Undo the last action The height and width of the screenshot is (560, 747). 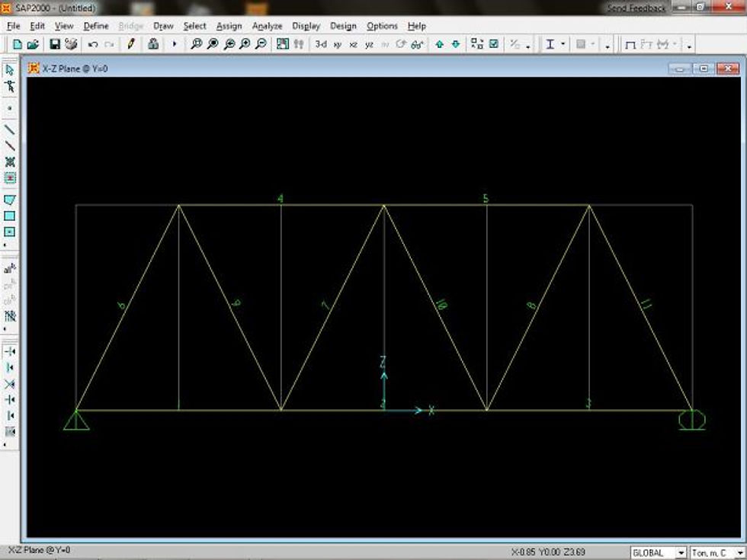(93, 44)
